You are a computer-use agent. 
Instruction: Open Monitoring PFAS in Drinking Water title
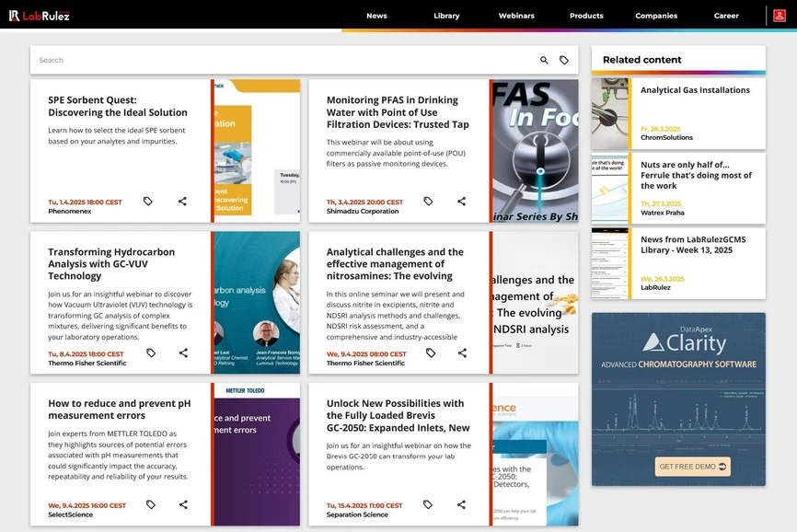[x=398, y=112]
